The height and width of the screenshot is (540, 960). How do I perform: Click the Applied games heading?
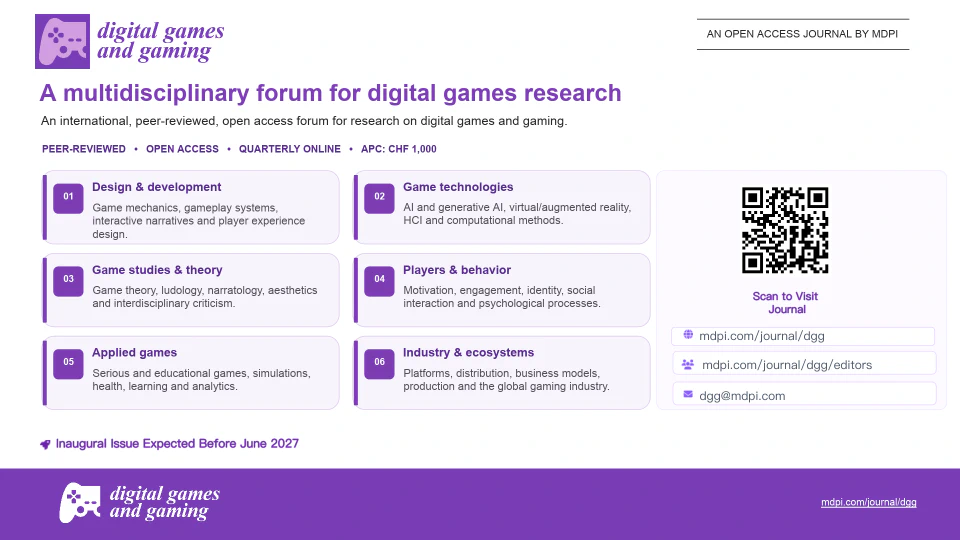[135, 352]
